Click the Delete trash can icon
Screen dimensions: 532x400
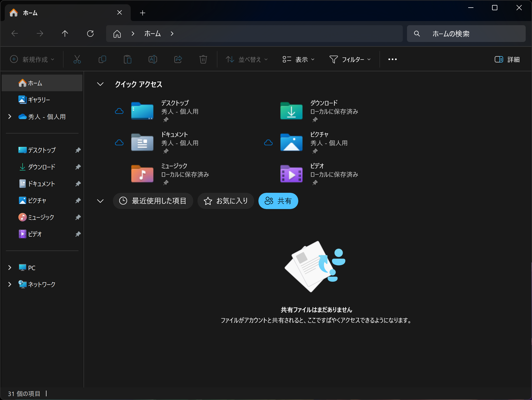(x=203, y=60)
